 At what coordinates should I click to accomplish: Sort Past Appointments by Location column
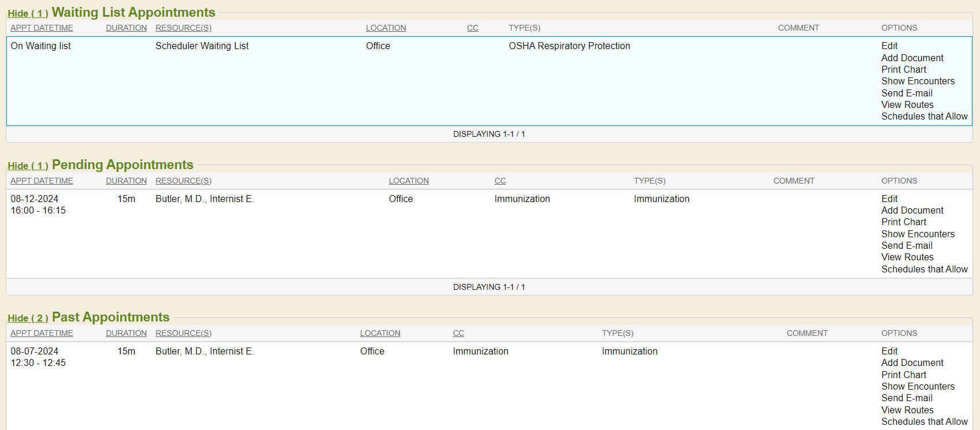[379, 333]
